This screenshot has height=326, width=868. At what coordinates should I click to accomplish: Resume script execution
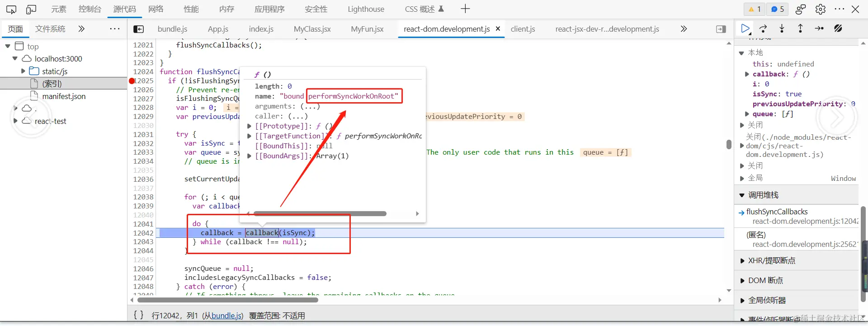(745, 28)
